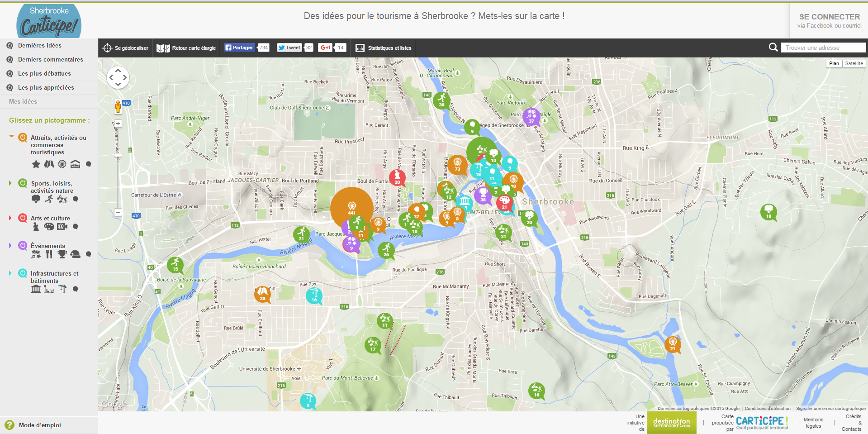868x434 pixels.
Task: Click Se géolocaliser in the toolbar
Action: [x=126, y=48]
